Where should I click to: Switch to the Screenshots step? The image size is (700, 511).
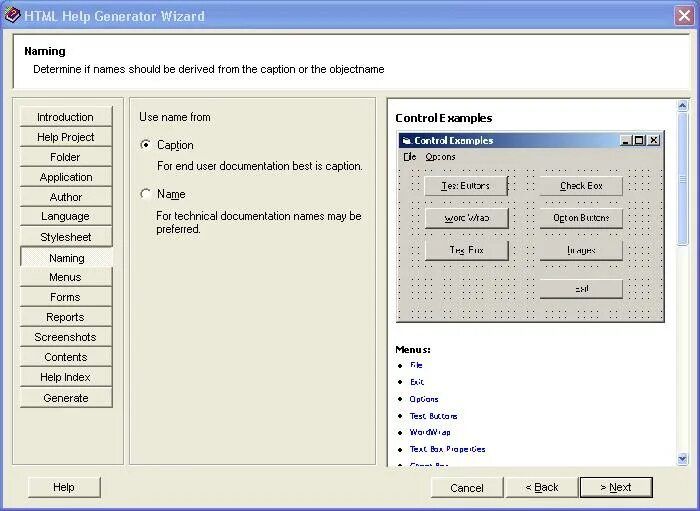(x=66, y=337)
